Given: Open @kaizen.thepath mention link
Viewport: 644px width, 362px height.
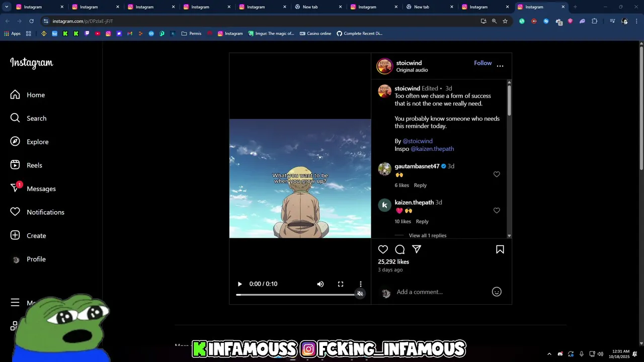Looking at the screenshot, I should coord(432,149).
